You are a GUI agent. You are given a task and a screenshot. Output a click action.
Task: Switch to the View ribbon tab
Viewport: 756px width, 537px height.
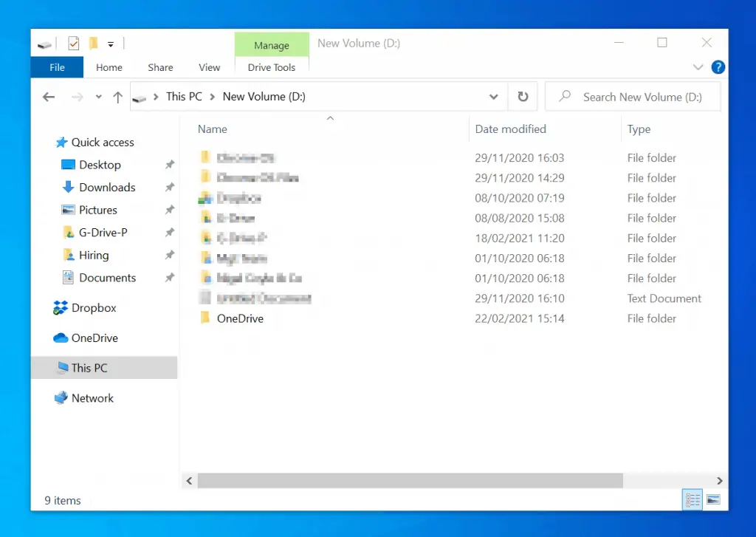[209, 67]
